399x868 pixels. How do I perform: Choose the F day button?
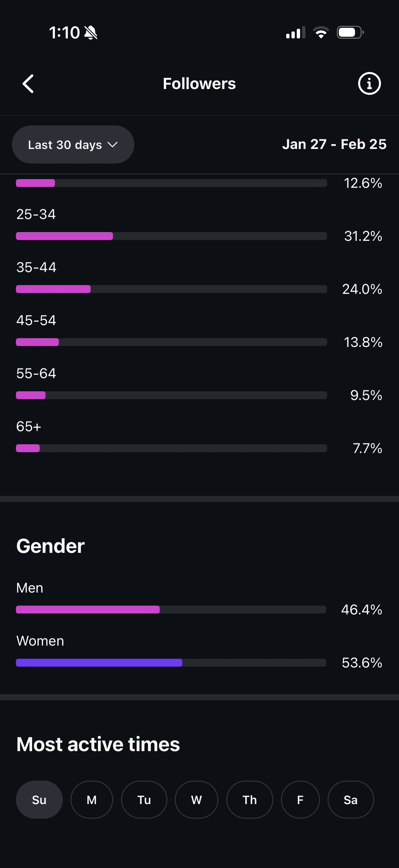click(300, 799)
